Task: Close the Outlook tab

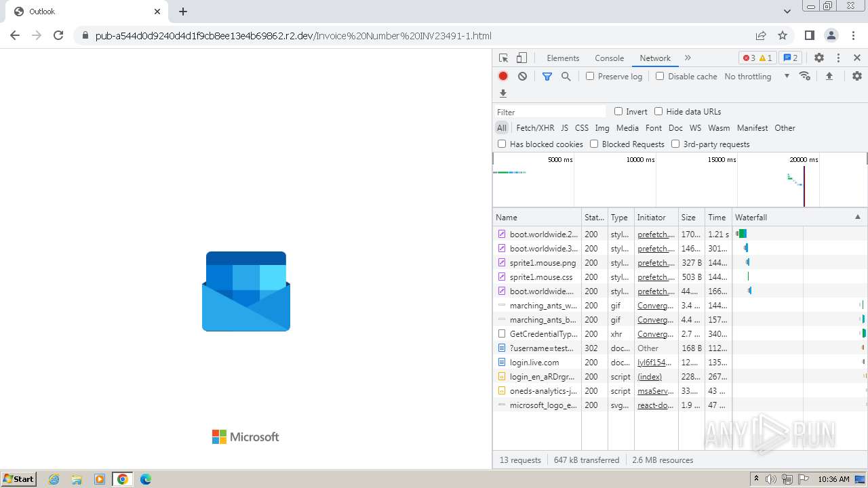Action: pos(157,12)
